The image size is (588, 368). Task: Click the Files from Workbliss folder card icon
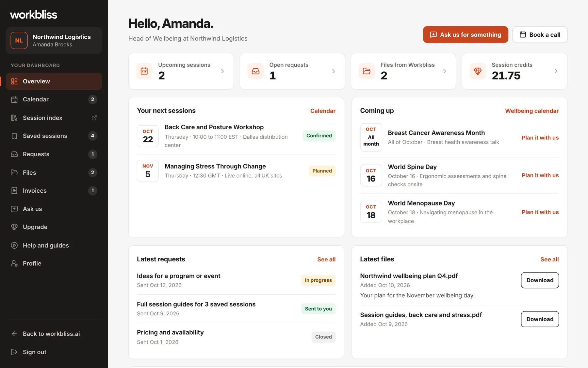(367, 71)
